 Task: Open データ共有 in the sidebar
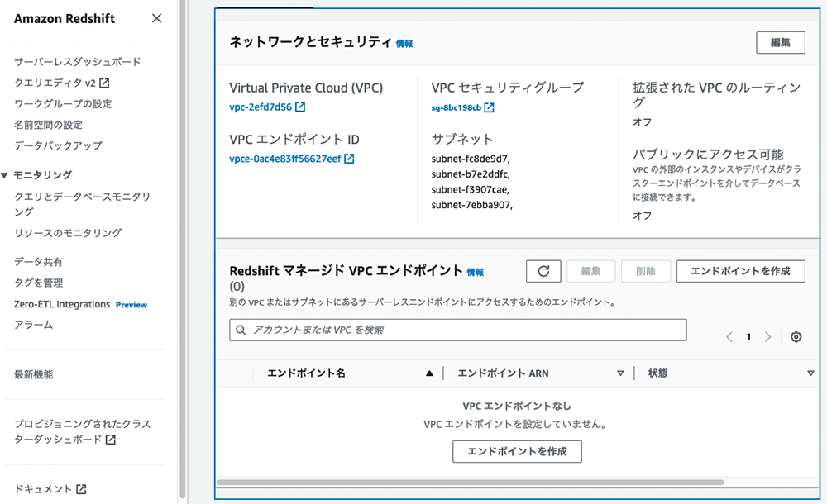[x=38, y=262]
